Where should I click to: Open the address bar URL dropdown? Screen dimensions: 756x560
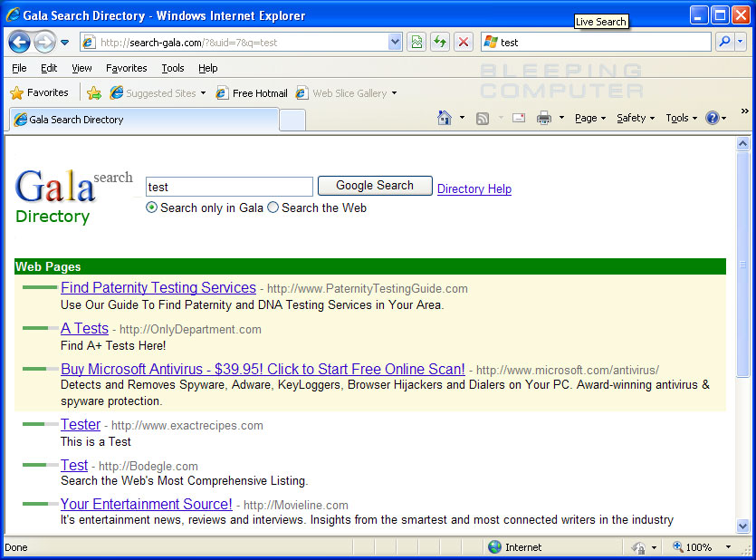[395, 42]
